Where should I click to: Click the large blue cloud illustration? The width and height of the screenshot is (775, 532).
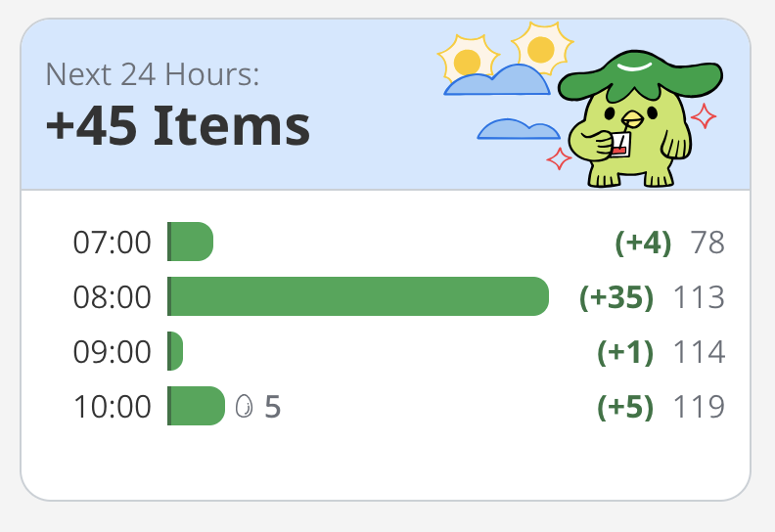point(497,80)
